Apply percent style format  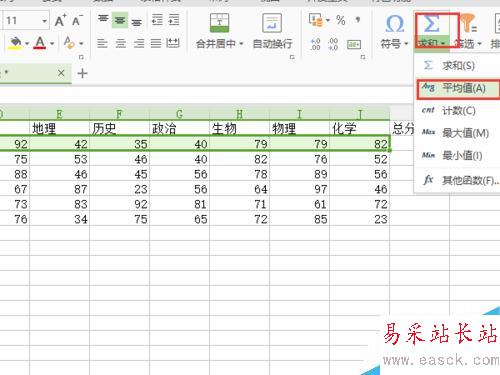pos(341,20)
